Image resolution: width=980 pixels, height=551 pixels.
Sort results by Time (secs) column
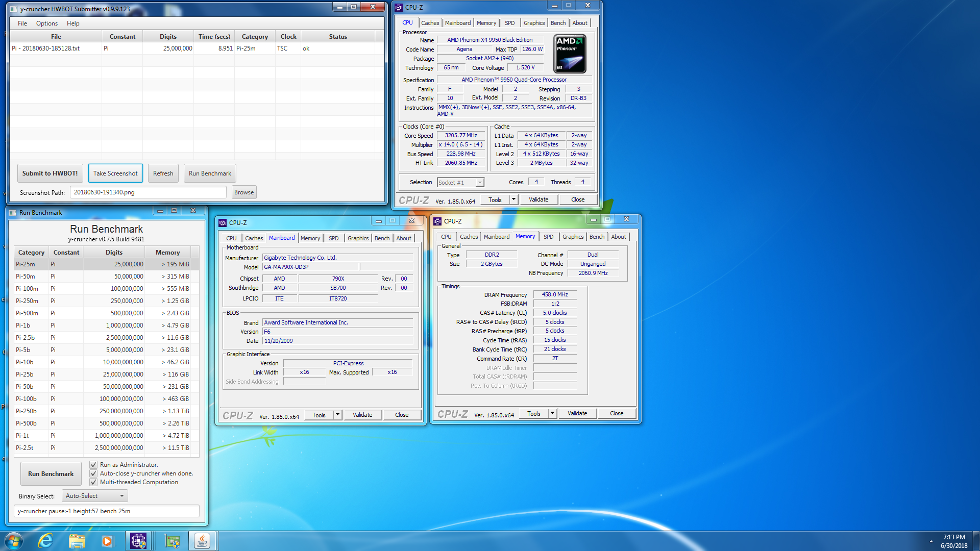[x=214, y=37]
